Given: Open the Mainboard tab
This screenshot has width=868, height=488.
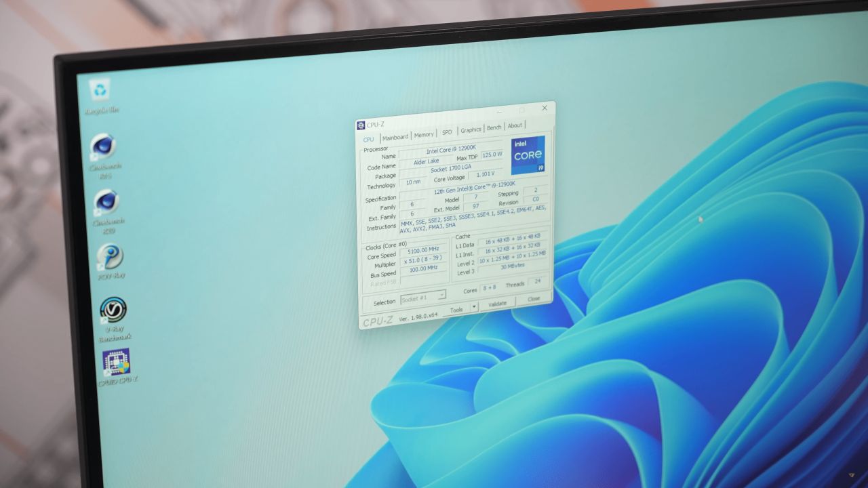Looking at the screenshot, I should pos(395,137).
